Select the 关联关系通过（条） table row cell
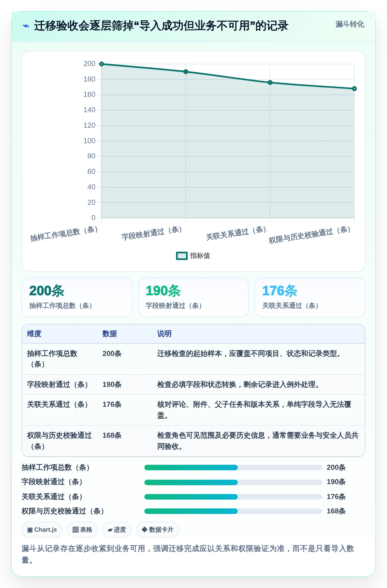387x588 pixels. click(60, 410)
